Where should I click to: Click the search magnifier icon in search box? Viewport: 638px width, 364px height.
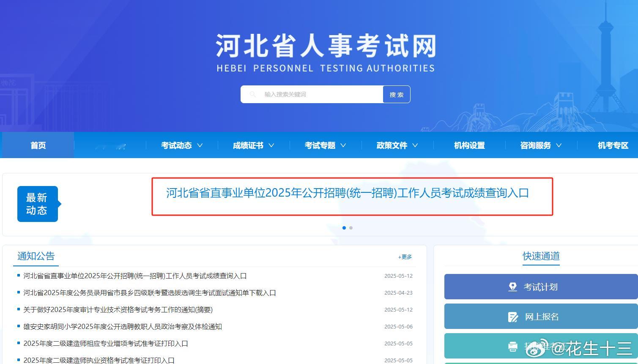pyautogui.click(x=252, y=94)
